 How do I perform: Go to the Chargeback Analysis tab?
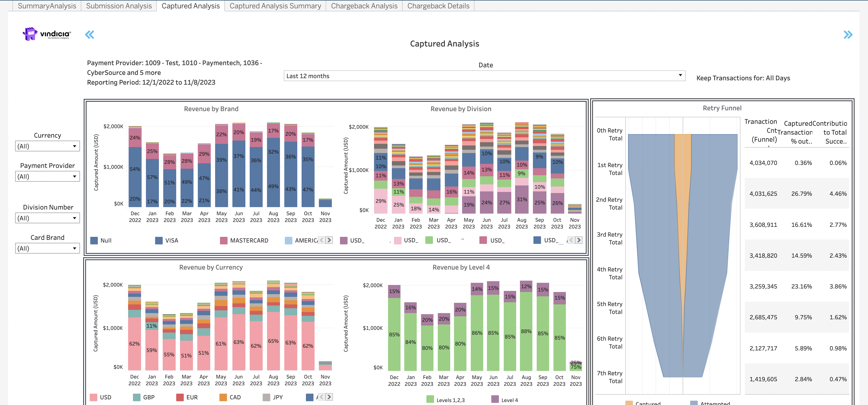click(364, 6)
